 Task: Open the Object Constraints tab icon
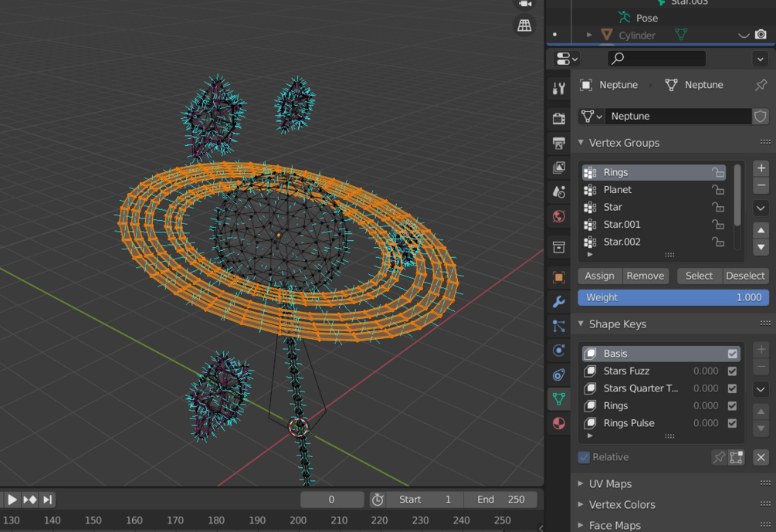559,374
